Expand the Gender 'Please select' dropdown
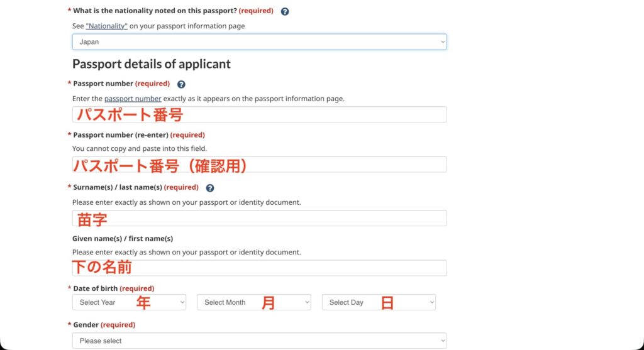644x350 pixels. point(259,341)
